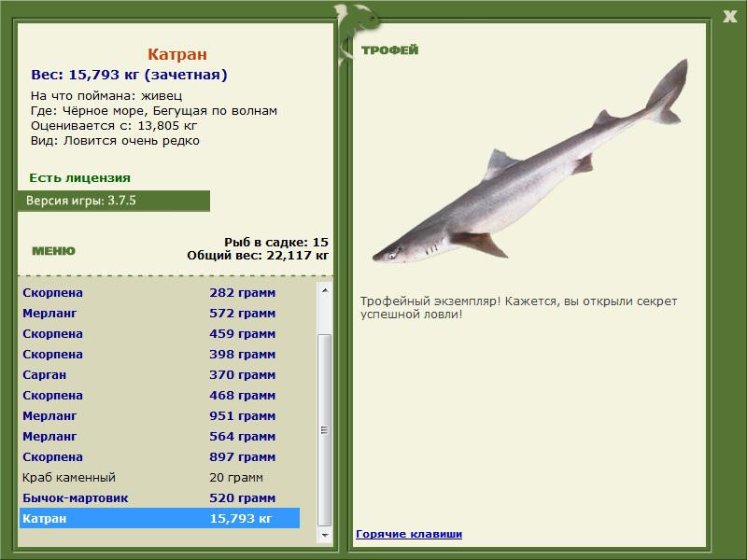Screen dimensions: 747x560
Task: Select Скорпена 897 грамм entry
Action: pyautogui.click(x=160, y=456)
